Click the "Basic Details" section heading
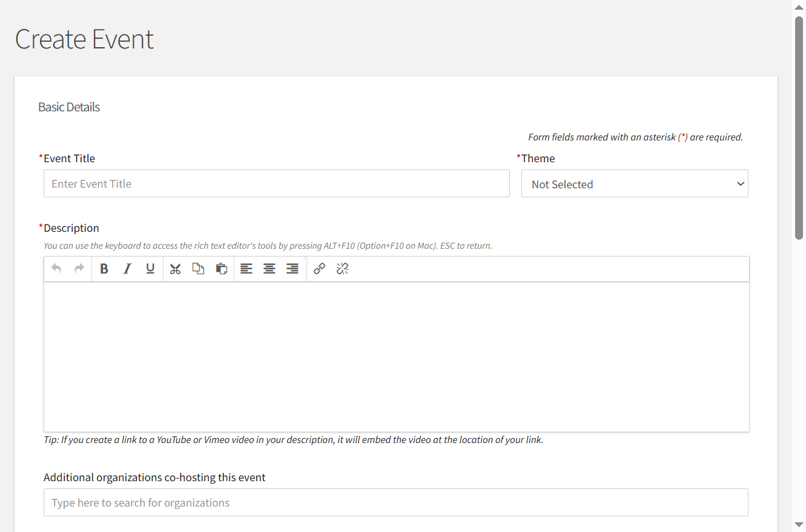Image resolution: width=806 pixels, height=532 pixels. tap(69, 107)
